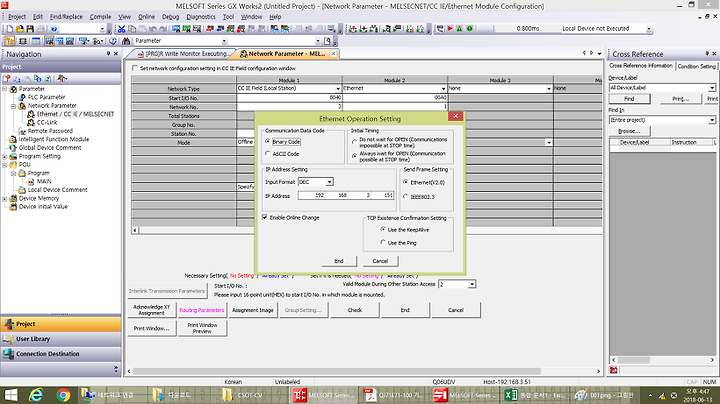Click End in Ethernet Operation Setting dialog

339,261
